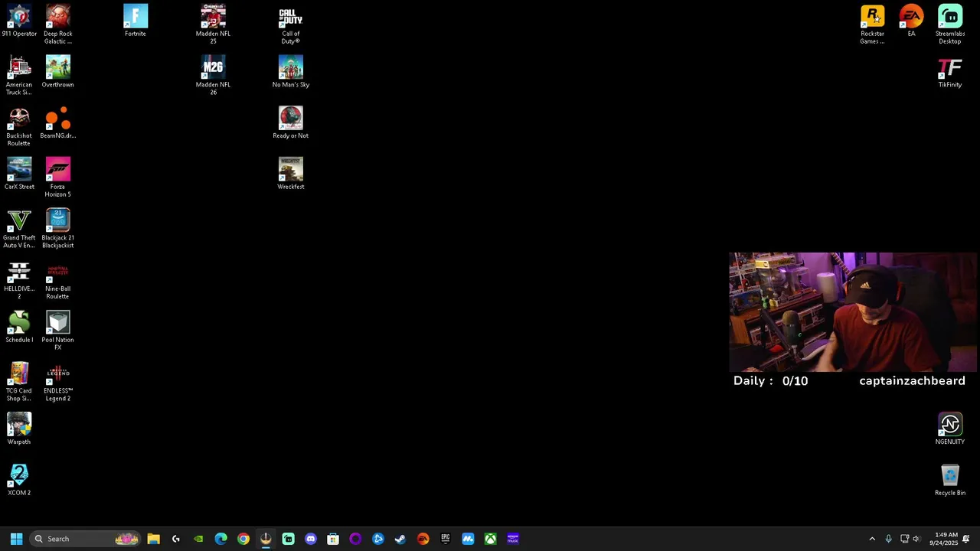The height and width of the screenshot is (551, 980).
Task: Open Epic Games Launcher from taskbar
Action: 445,539
